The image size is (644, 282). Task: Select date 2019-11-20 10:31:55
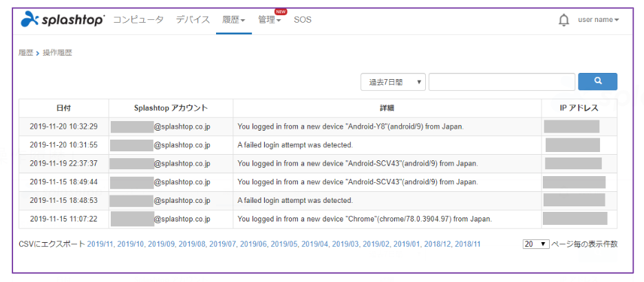pyautogui.click(x=64, y=145)
